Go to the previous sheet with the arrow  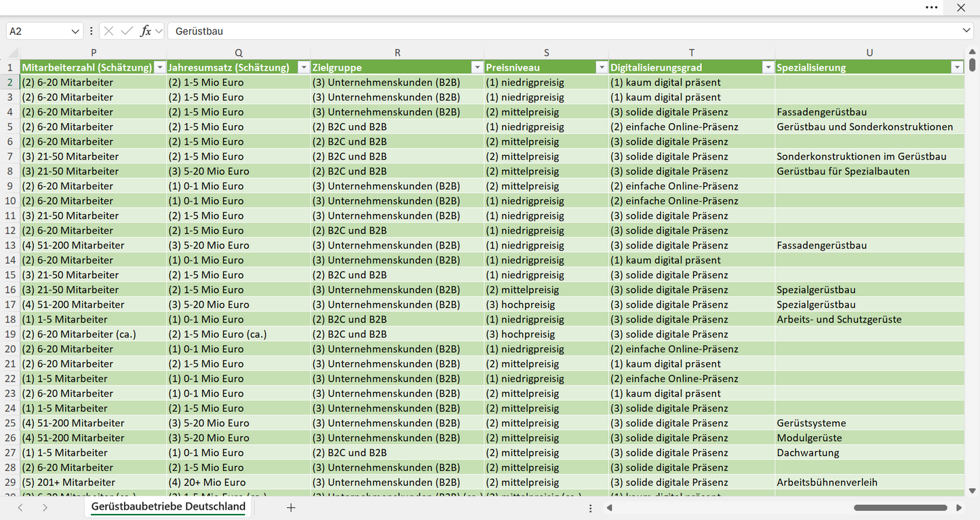pyautogui.click(x=20, y=508)
